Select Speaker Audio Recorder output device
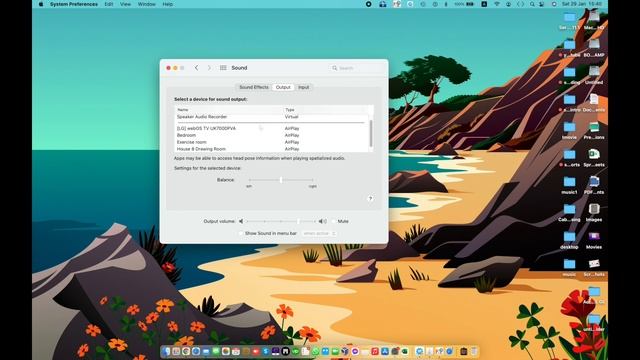 tap(271, 117)
